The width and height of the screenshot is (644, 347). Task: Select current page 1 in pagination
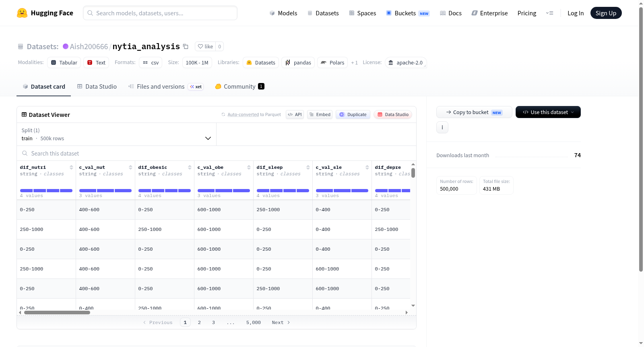[x=185, y=322]
